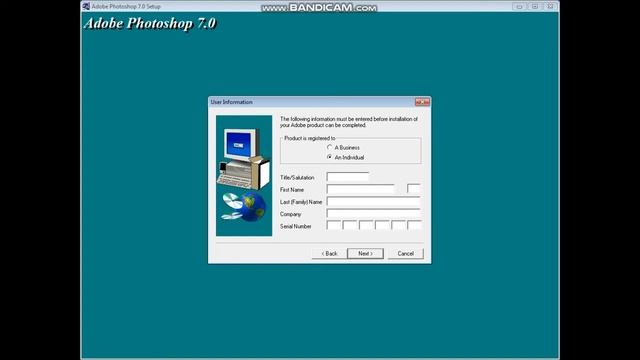Click the second Serial Number box
Viewport: 640px width, 360px height.
[350, 226]
